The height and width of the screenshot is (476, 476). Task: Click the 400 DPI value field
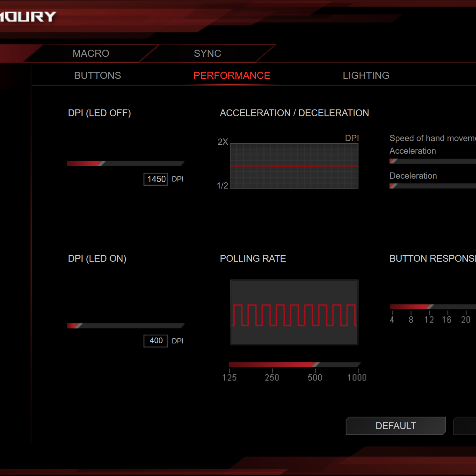point(155,341)
